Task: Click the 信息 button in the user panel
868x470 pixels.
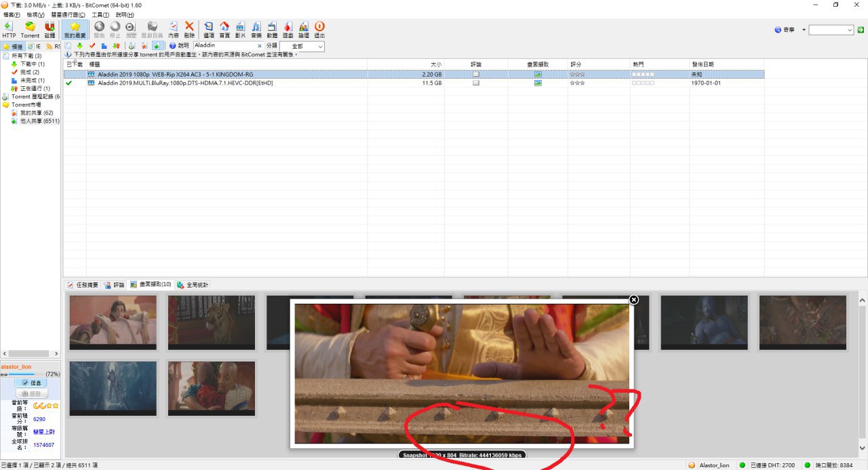Action: (x=31, y=383)
